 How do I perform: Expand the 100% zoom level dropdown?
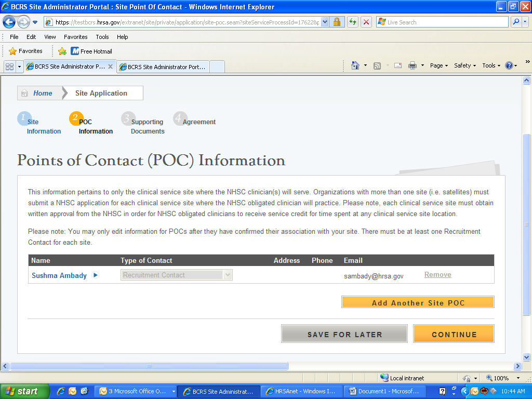pos(518,378)
